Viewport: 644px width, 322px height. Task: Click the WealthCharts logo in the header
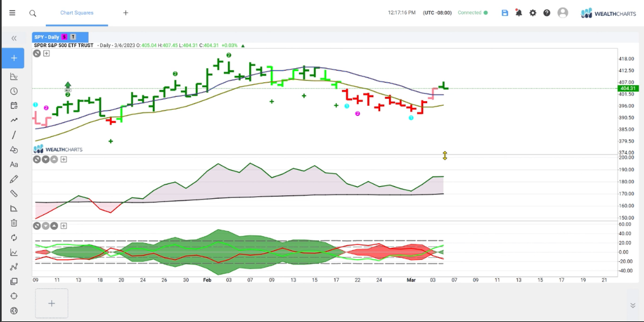pyautogui.click(x=608, y=13)
